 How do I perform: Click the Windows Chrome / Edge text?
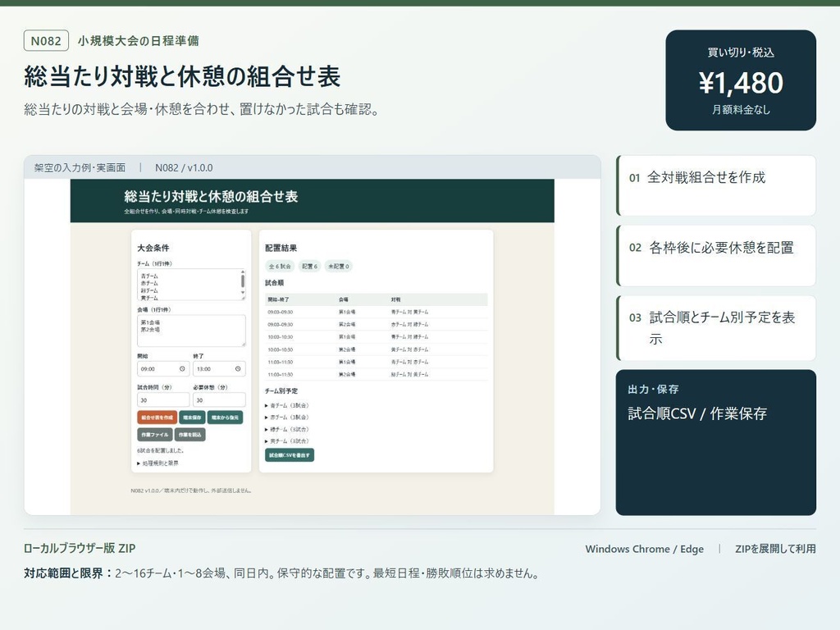click(645, 549)
